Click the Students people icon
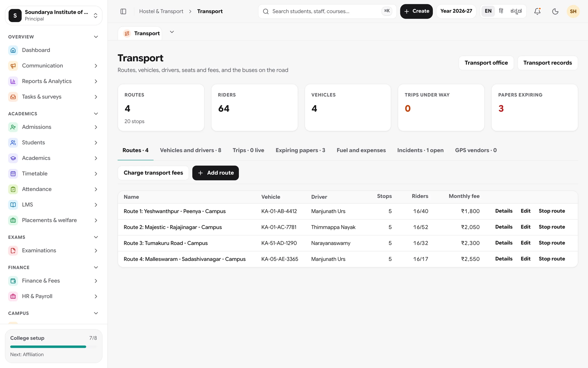Screen dimensions: 588x368 pos(13,143)
